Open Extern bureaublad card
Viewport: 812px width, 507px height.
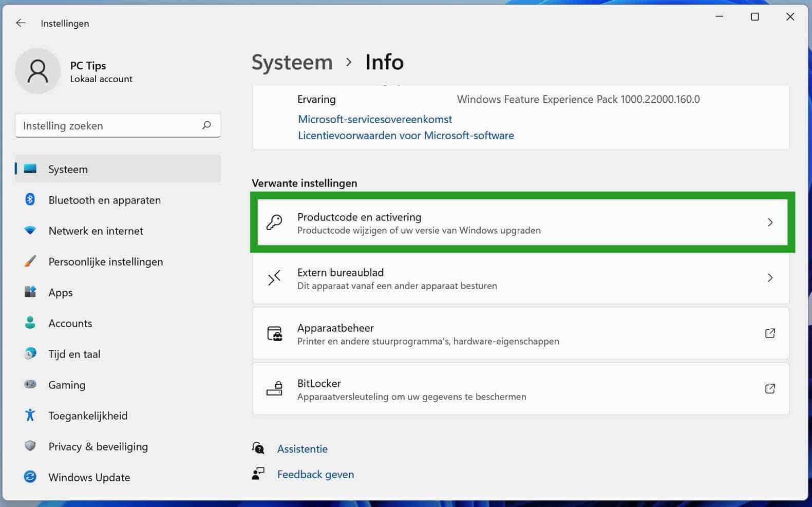pos(521,278)
